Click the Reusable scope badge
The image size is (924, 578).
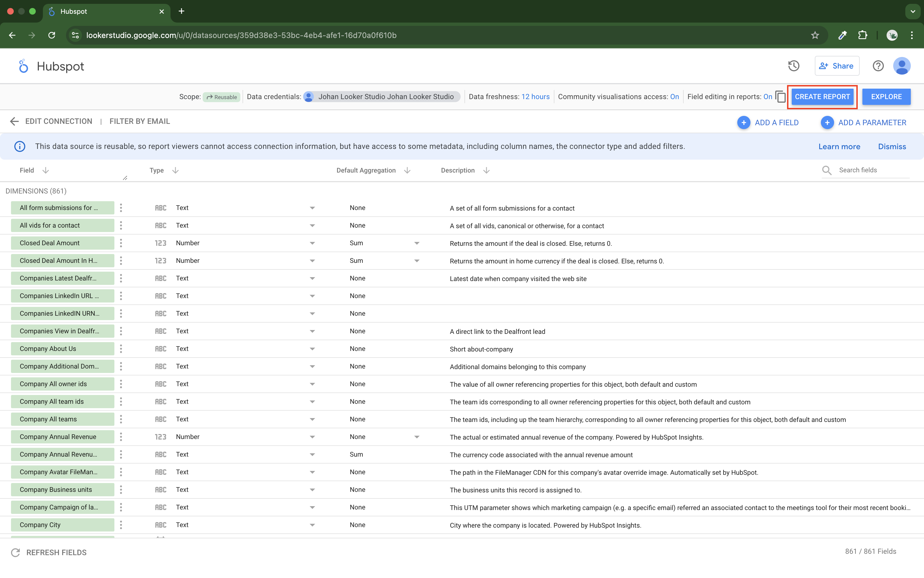point(221,97)
